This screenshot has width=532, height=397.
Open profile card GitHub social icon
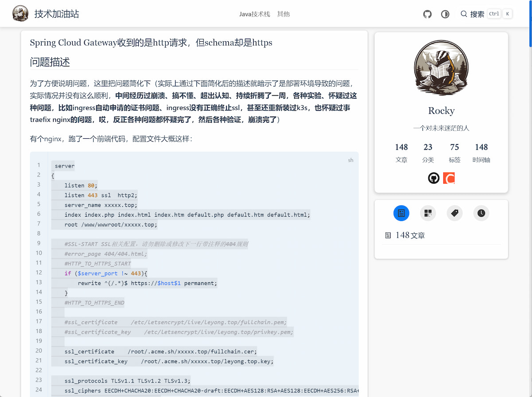[434, 178]
